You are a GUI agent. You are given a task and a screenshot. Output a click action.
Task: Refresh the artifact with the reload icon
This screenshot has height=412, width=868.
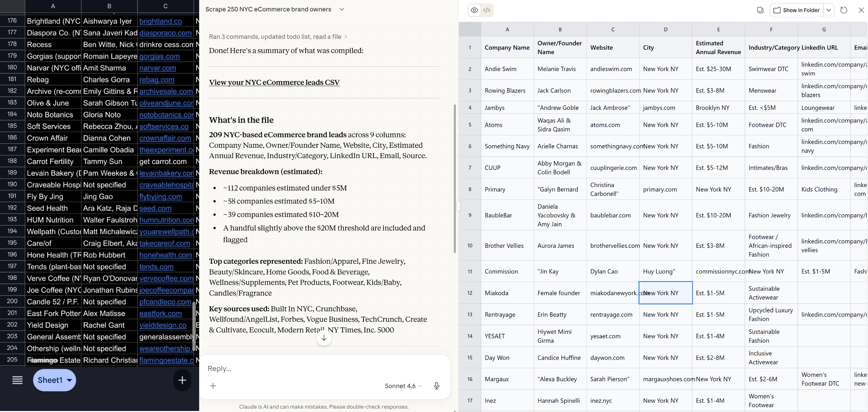[x=844, y=10]
